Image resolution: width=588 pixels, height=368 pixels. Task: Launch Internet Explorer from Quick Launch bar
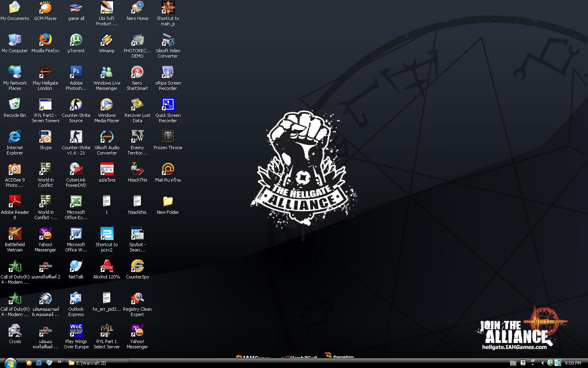(39, 363)
